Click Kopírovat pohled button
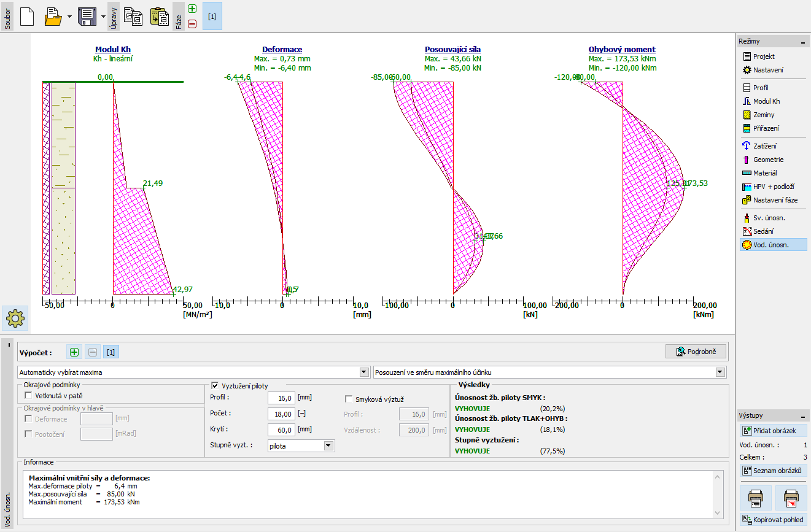811x532 pixels. [x=772, y=520]
